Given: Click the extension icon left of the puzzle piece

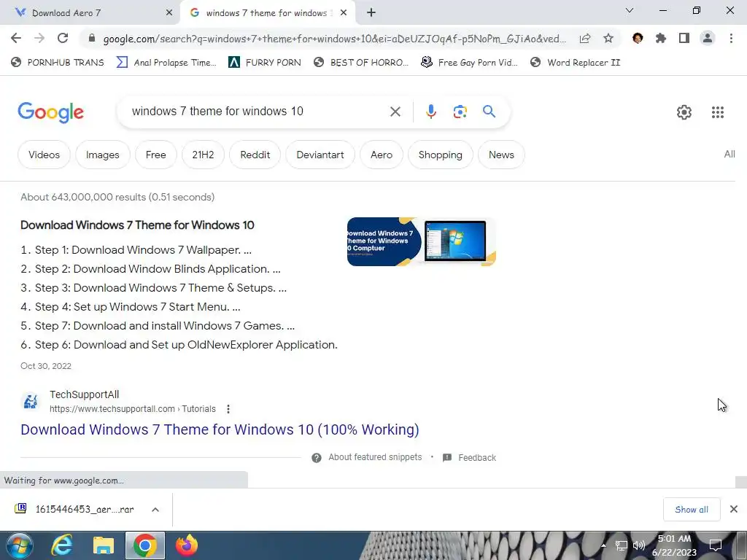Looking at the screenshot, I should click(x=638, y=38).
